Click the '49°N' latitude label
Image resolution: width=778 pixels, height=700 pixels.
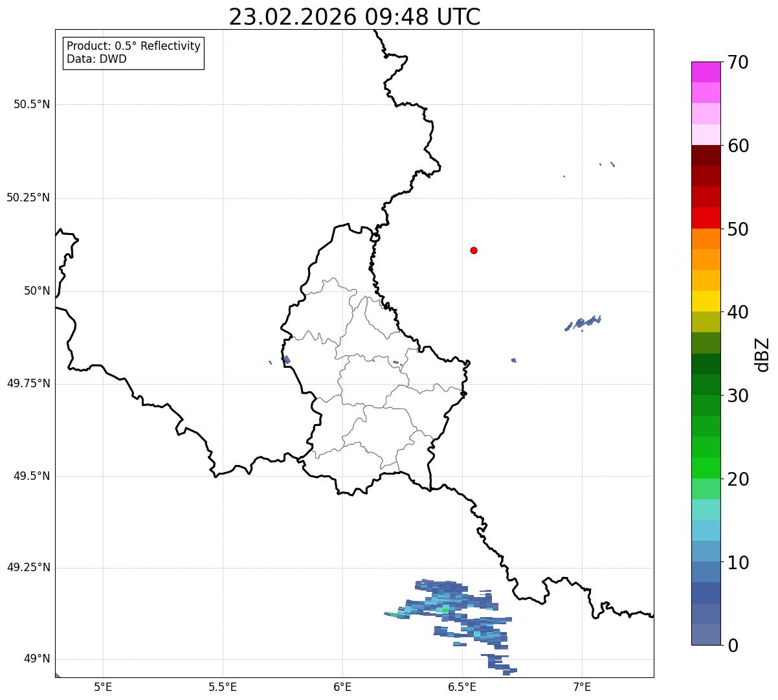[x=37, y=659]
